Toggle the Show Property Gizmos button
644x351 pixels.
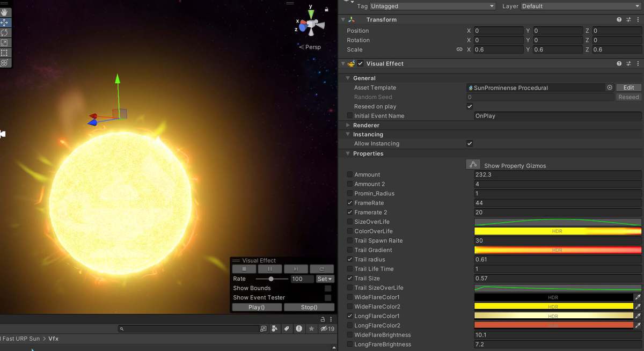coord(473,165)
